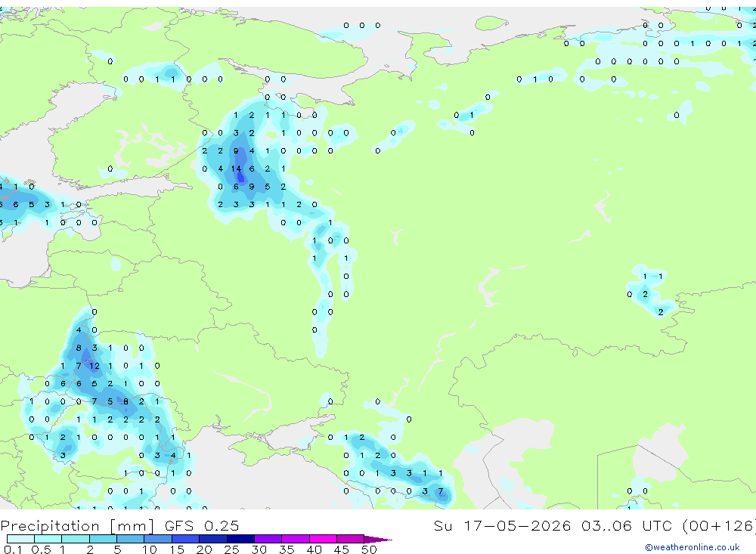Pick the legend swatch between 25 and 30
Viewport: 756px width, 554px height.
[240, 539]
